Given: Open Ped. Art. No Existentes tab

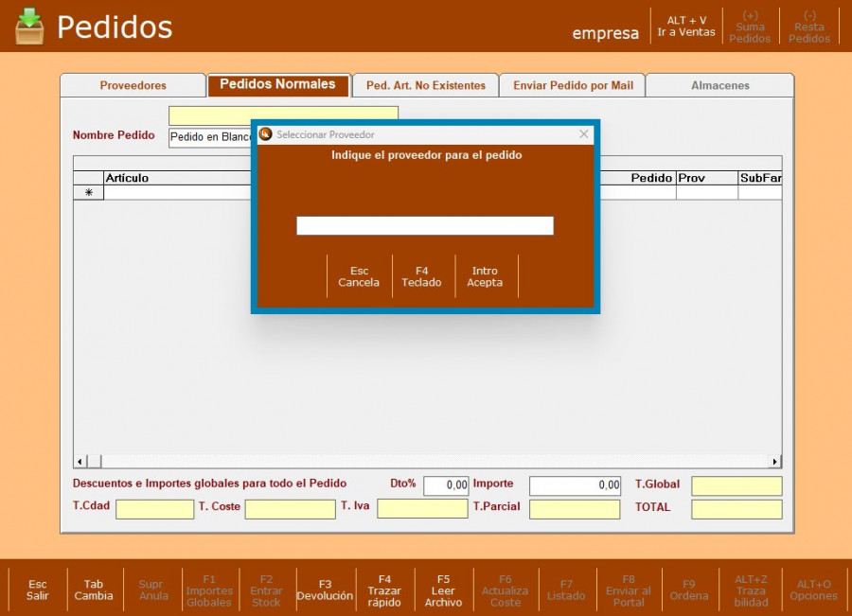Looking at the screenshot, I should coord(425,85).
